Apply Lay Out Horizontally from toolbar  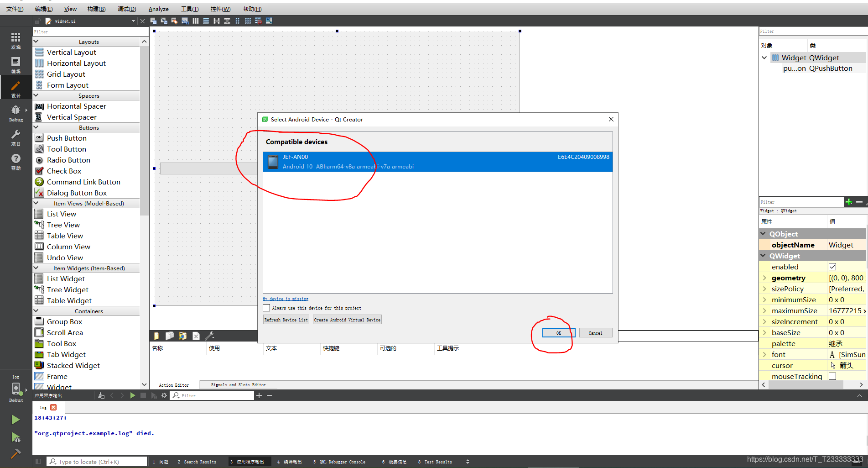[x=196, y=21]
